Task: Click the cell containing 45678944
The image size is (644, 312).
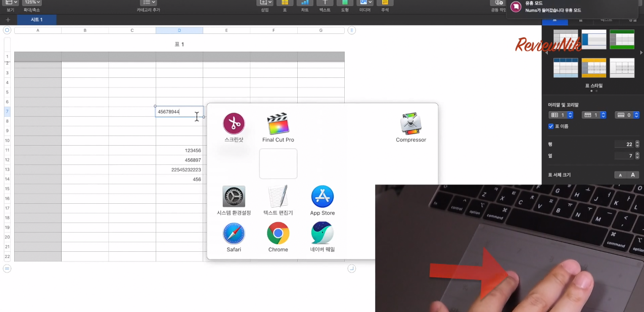Action: click(179, 112)
